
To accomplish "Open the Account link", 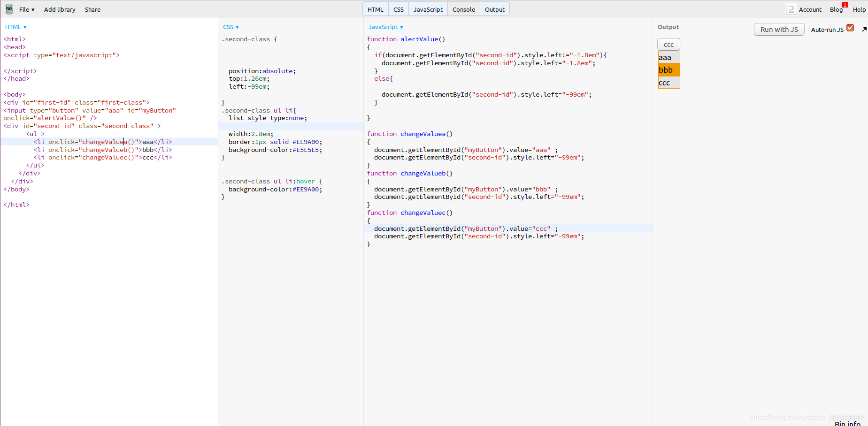I will (810, 9).
